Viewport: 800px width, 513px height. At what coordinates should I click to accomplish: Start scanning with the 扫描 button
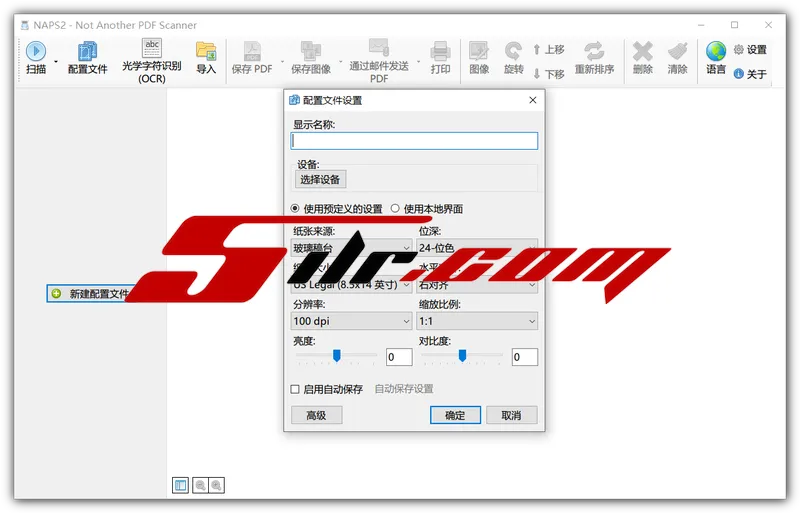[x=36, y=58]
